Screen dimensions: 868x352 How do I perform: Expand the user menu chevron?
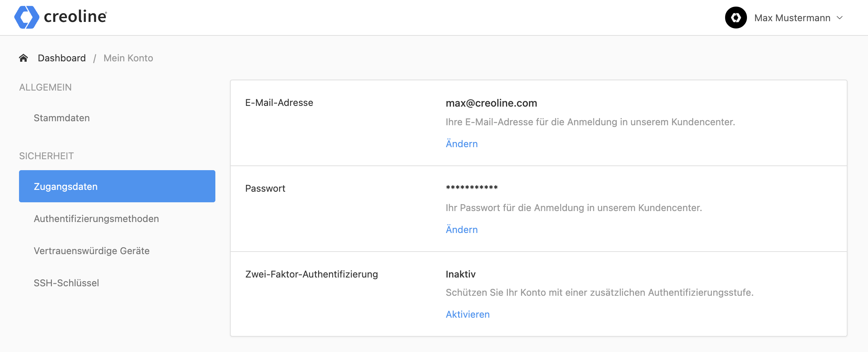pyautogui.click(x=840, y=18)
